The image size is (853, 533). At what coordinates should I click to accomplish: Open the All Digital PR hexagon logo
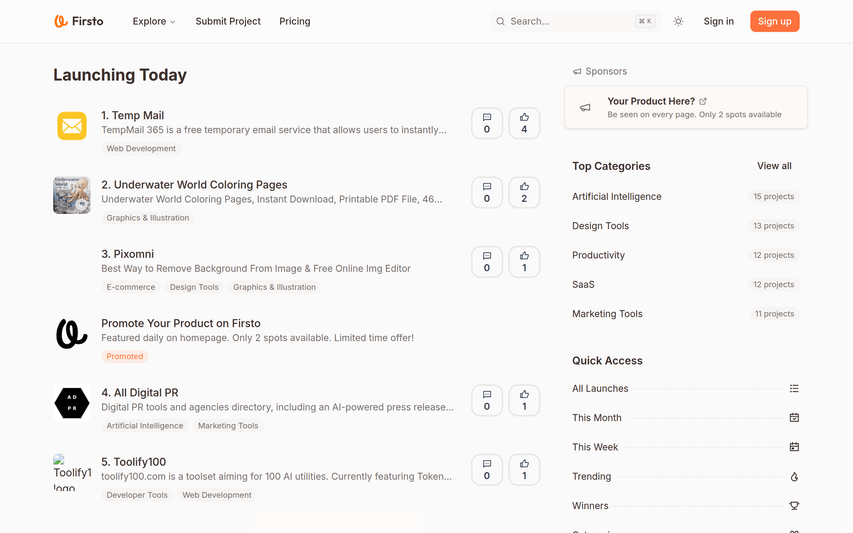click(72, 403)
